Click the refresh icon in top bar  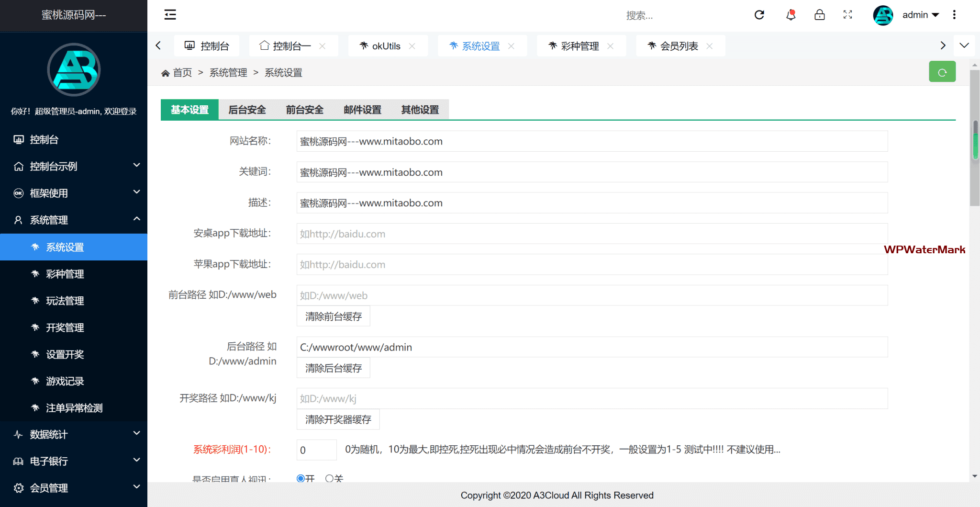tap(759, 15)
